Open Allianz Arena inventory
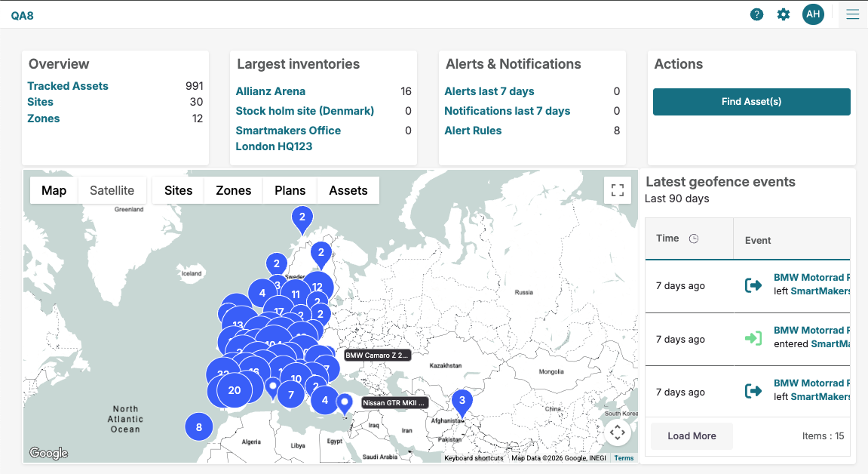This screenshot has width=868, height=474. (270, 91)
